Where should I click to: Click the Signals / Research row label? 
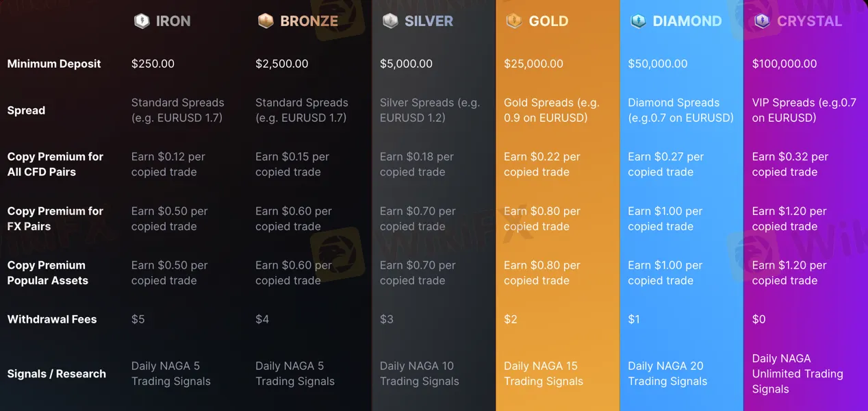tap(57, 374)
